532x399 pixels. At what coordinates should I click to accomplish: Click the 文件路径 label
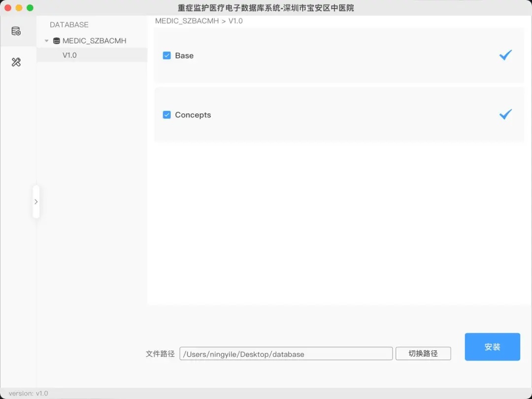(160, 354)
